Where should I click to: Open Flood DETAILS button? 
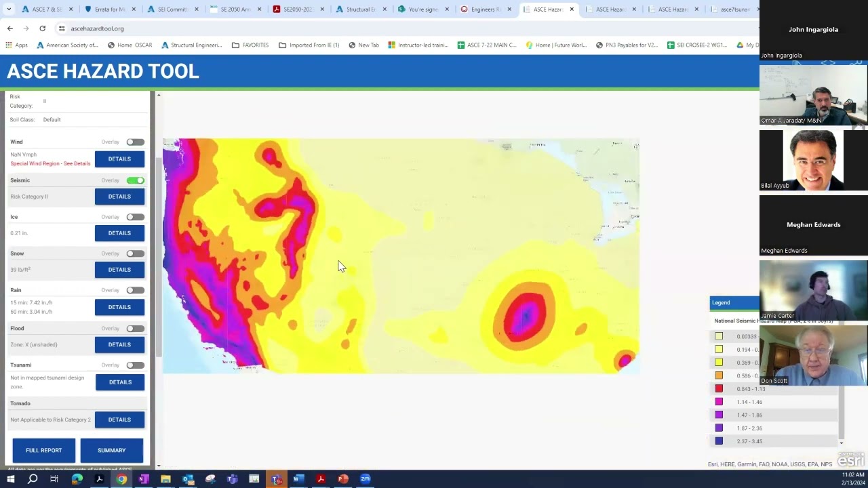pyautogui.click(x=119, y=344)
